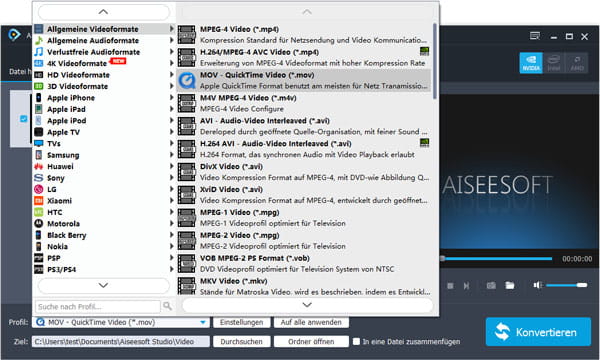Image resolution: width=600 pixels, height=360 pixels.
Task: Expand category list with bottom chevron
Action: [x=103, y=285]
